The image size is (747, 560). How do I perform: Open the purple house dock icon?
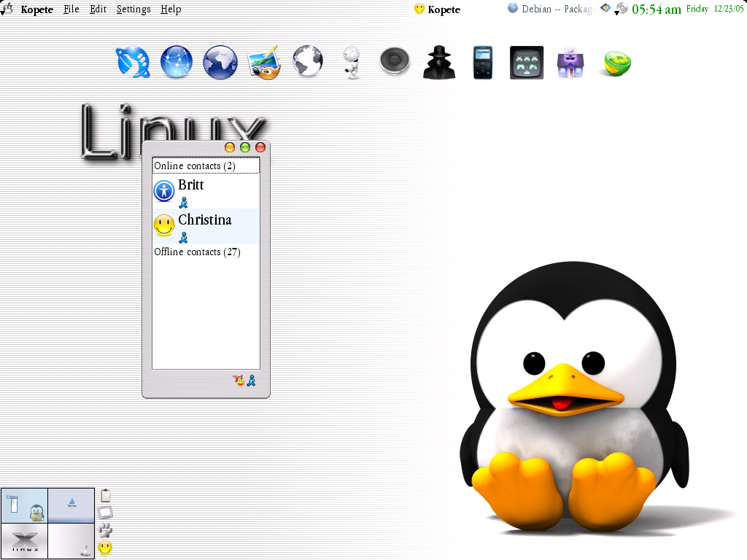click(570, 63)
